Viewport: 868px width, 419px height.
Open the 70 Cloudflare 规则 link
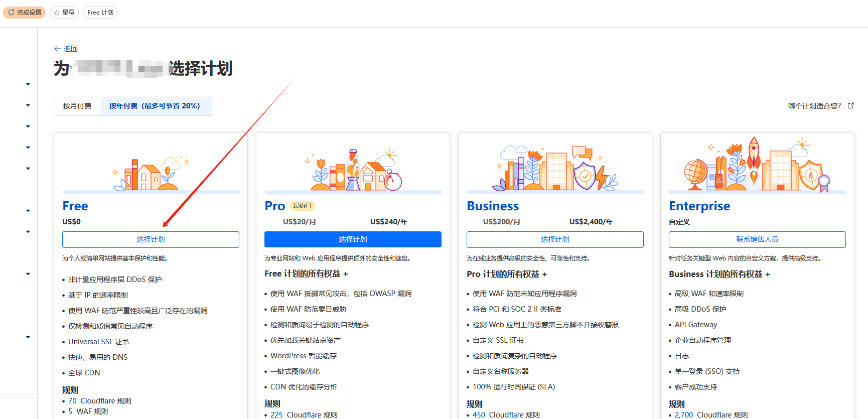pos(72,401)
